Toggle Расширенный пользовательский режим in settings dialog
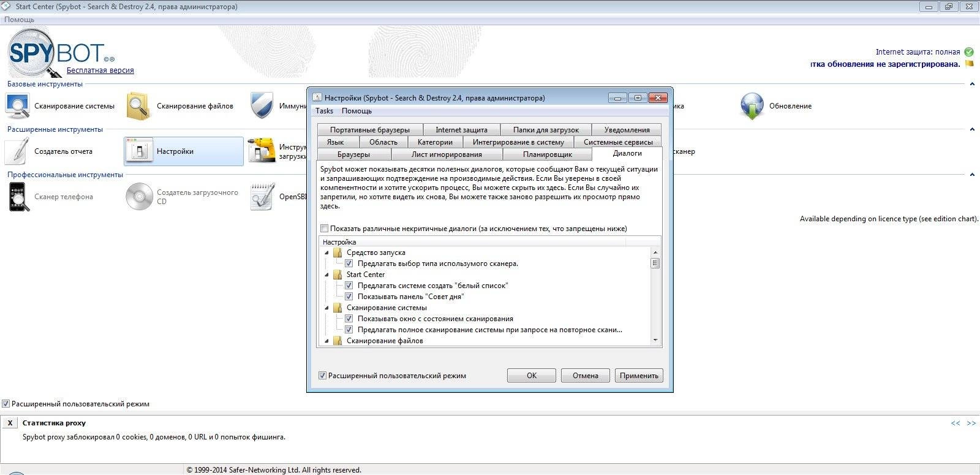The image size is (980, 475). [322, 376]
